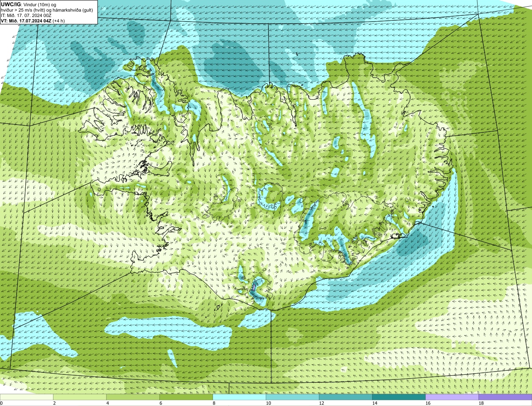532x406 pixels.
Task: Click the '6' label under the color scale
Action: coord(161,403)
